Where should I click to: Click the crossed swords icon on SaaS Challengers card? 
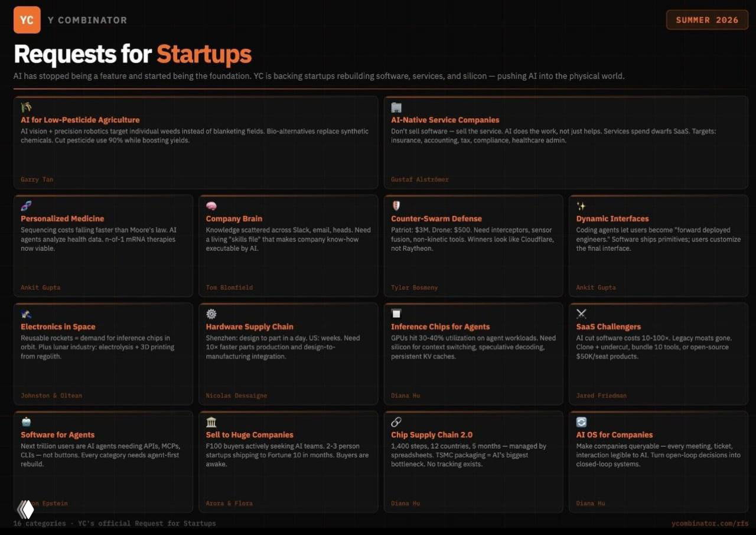581,314
